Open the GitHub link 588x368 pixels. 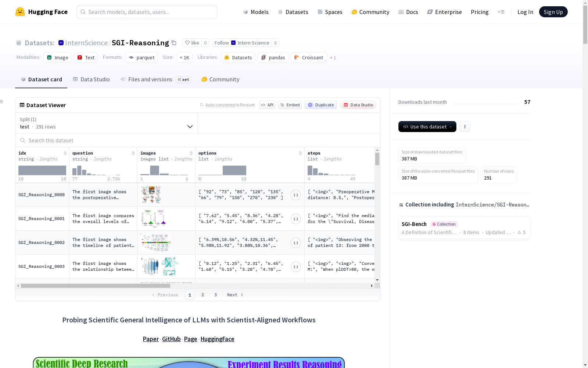point(171,339)
